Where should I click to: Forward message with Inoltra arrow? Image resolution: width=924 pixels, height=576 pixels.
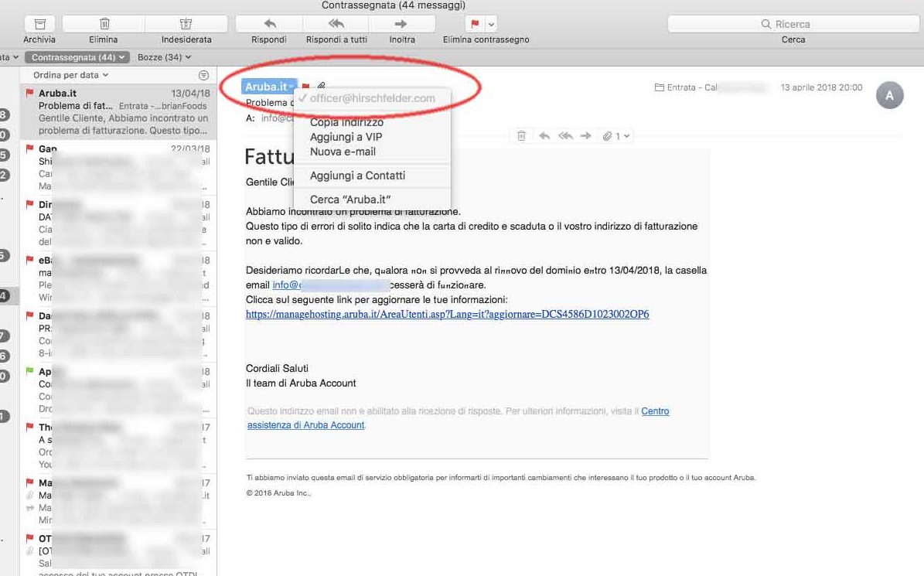point(401,23)
